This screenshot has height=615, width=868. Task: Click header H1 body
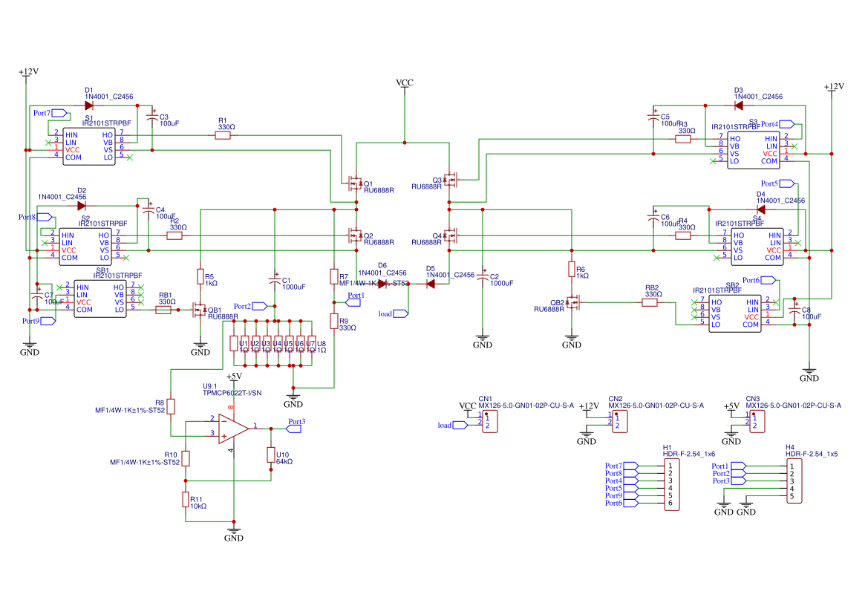[x=671, y=484]
